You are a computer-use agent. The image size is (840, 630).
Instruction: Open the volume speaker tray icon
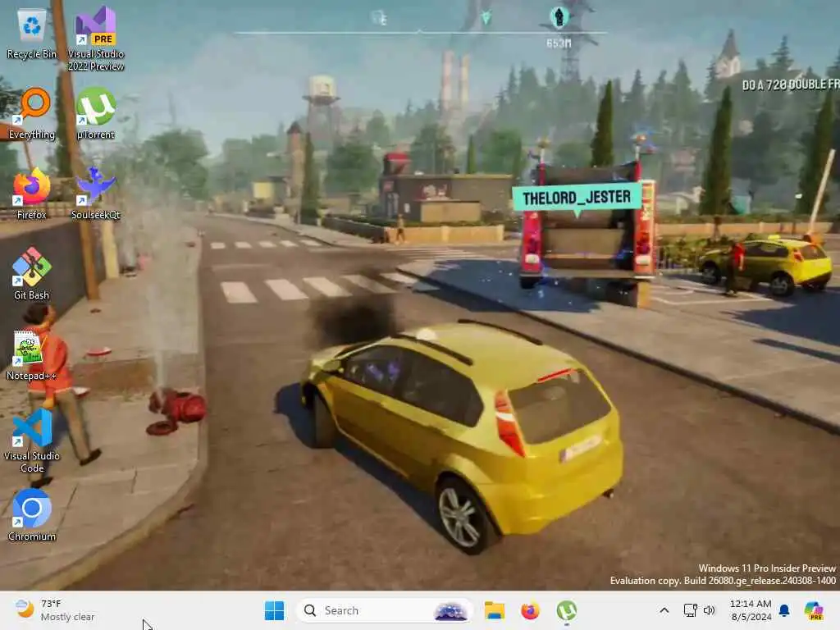(x=710, y=610)
